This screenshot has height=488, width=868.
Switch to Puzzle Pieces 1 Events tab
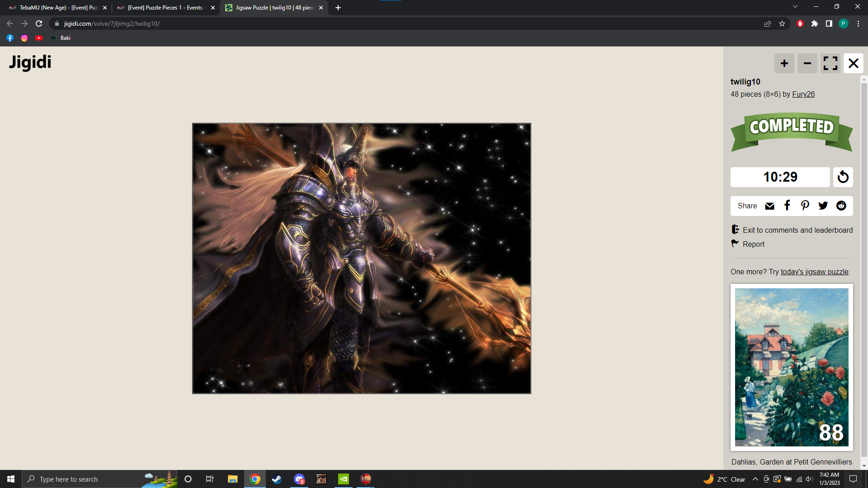(x=165, y=8)
